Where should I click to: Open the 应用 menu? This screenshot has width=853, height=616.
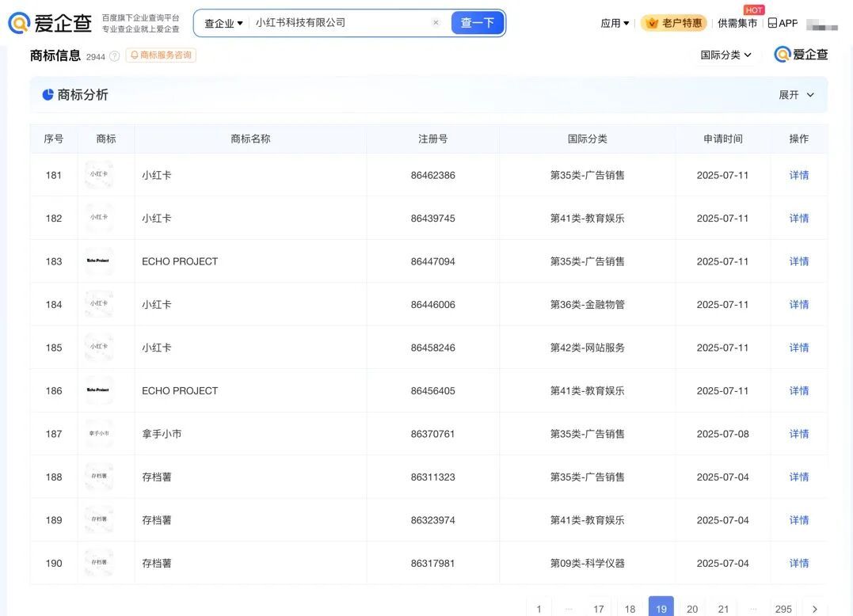point(615,23)
